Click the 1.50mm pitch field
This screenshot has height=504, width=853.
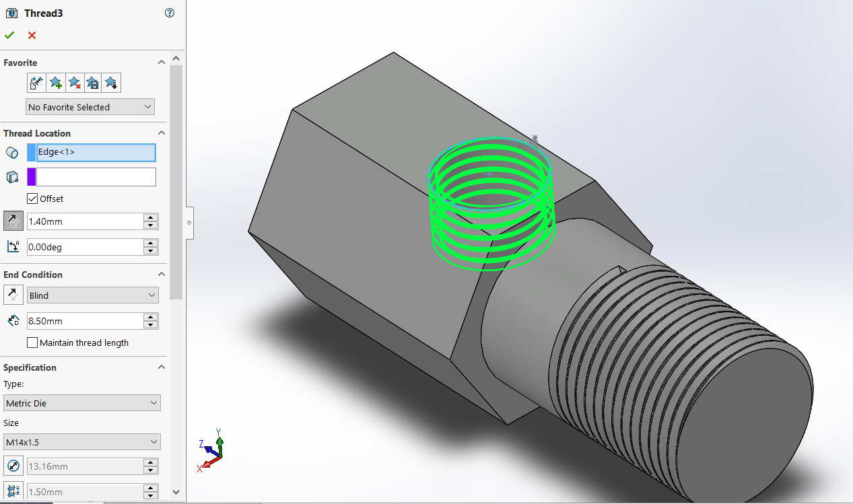coord(85,491)
